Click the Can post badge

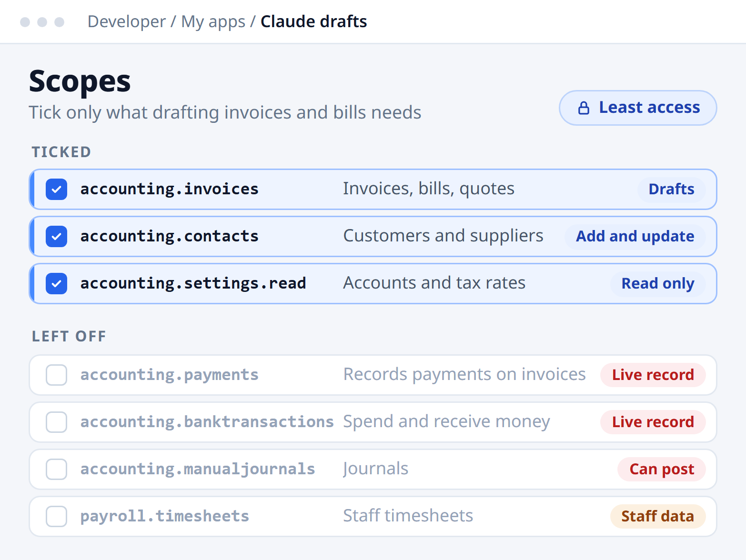pyautogui.click(x=662, y=469)
